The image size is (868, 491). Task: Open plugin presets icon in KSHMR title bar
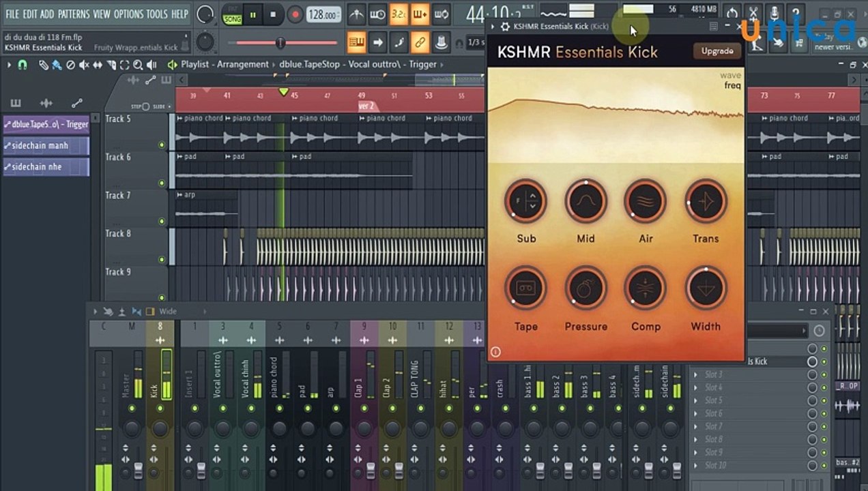coord(714,26)
